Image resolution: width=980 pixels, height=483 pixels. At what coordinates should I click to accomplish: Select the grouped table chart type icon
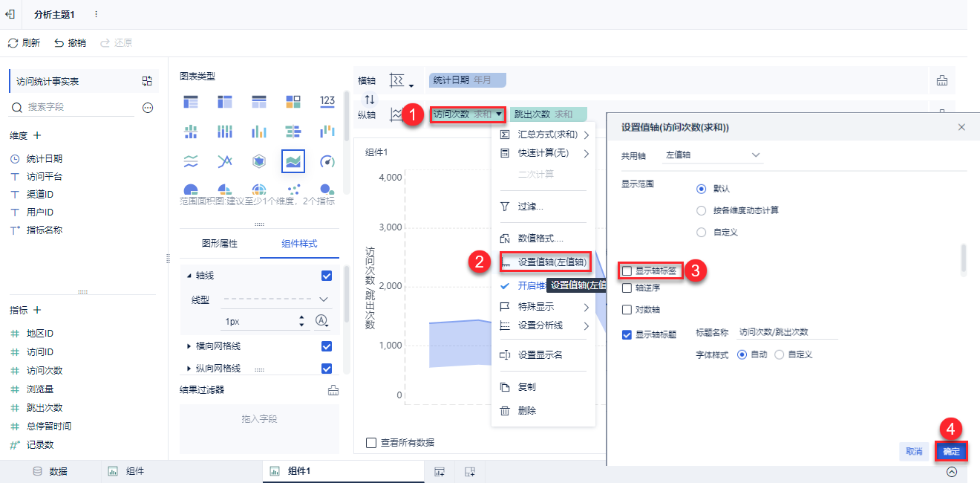coord(191,101)
